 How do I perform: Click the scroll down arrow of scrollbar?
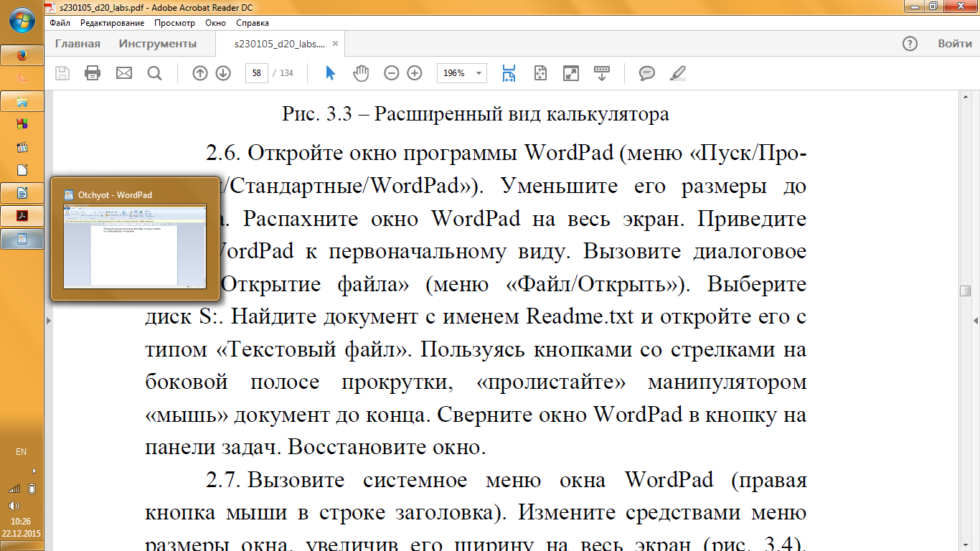point(966,545)
